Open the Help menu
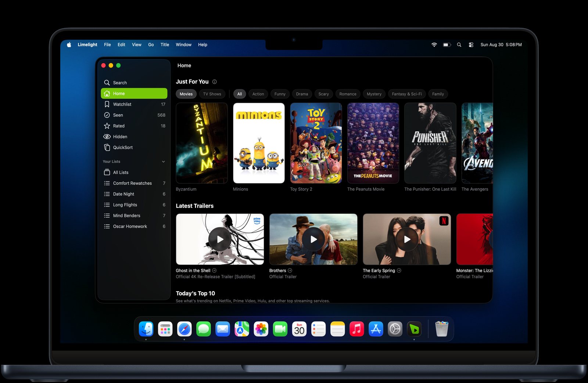 [x=202, y=44]
